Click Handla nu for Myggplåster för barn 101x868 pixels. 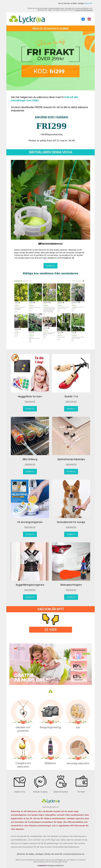[x=30, y=408]
